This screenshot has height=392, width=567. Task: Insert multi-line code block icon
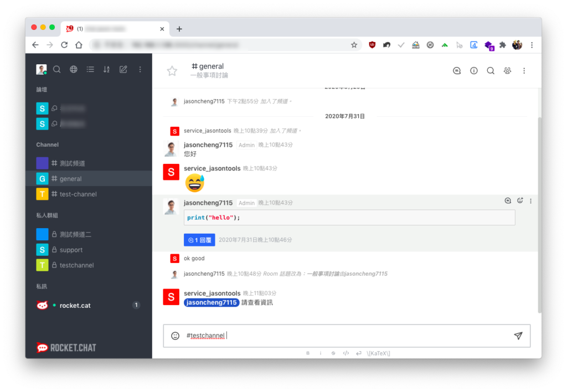[358, 353]
